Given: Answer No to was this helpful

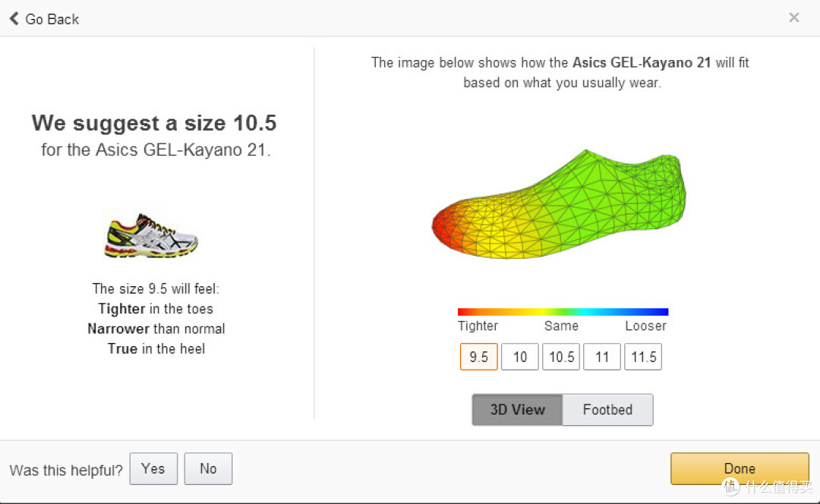Looking at the screenshot, I should tap(208, 468).
